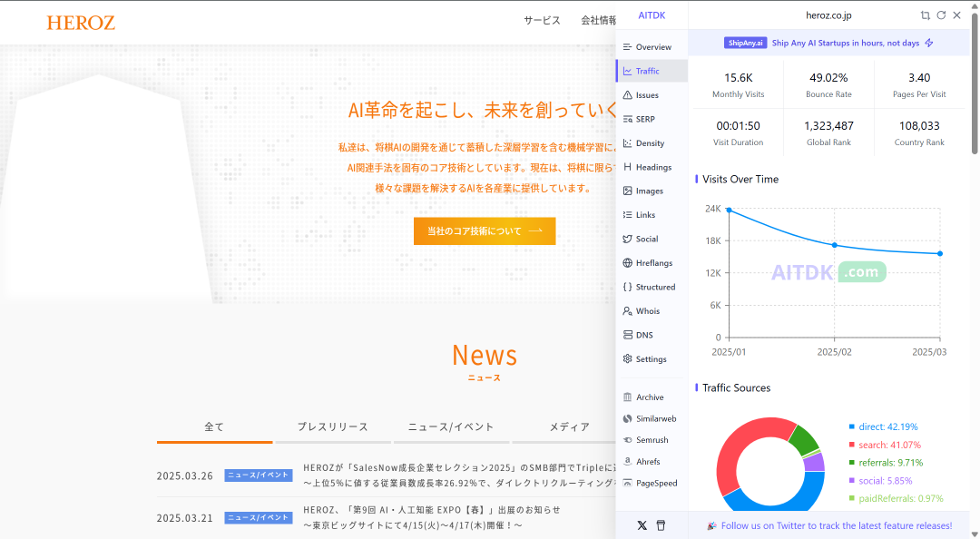Show the Headings analysis
The width and height of the screenshot is (980, 539).
652,167
